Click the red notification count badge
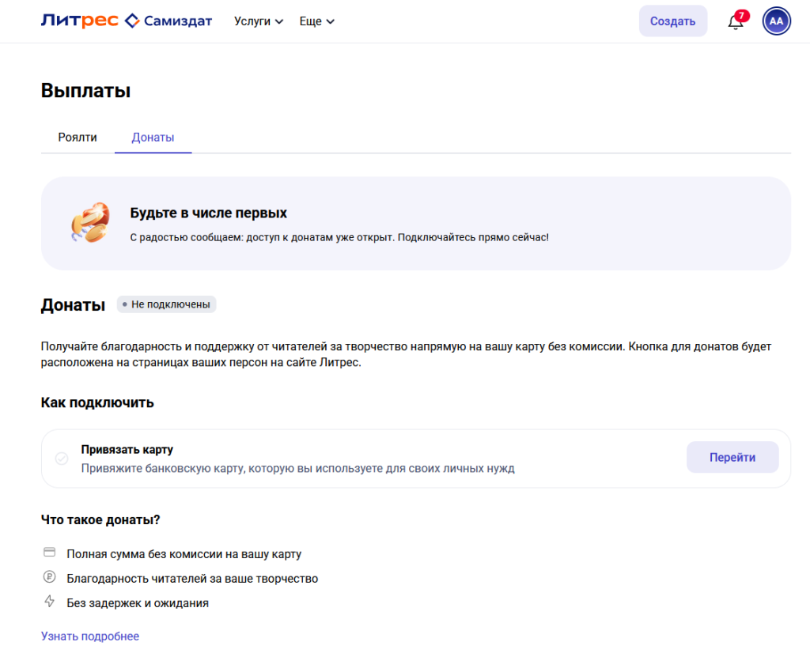The image size is (810, 672). point(742,15)
